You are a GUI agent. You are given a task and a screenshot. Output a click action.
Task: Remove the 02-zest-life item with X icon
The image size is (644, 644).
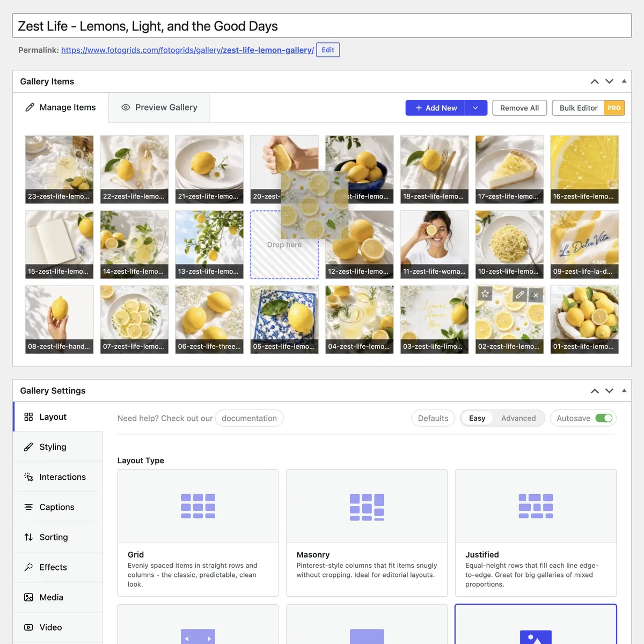coord(536,295)
